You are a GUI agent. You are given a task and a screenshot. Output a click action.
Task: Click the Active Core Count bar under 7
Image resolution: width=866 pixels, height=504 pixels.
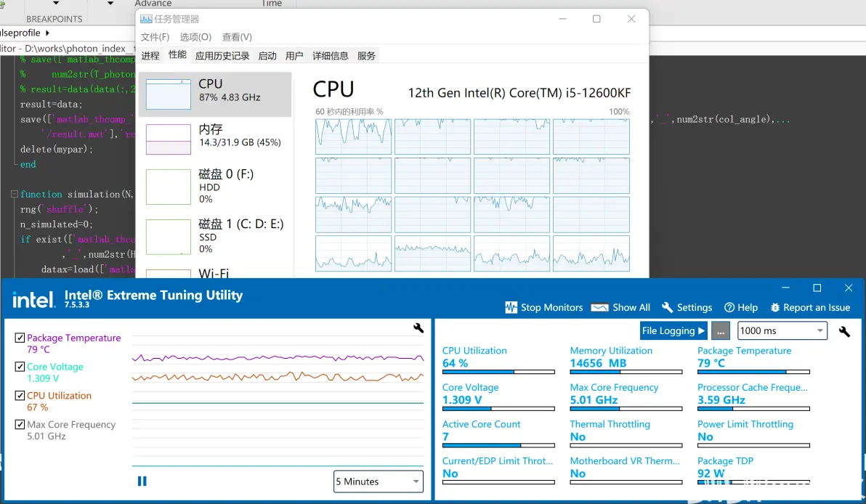pyautogui.click(x=498, y=445)
